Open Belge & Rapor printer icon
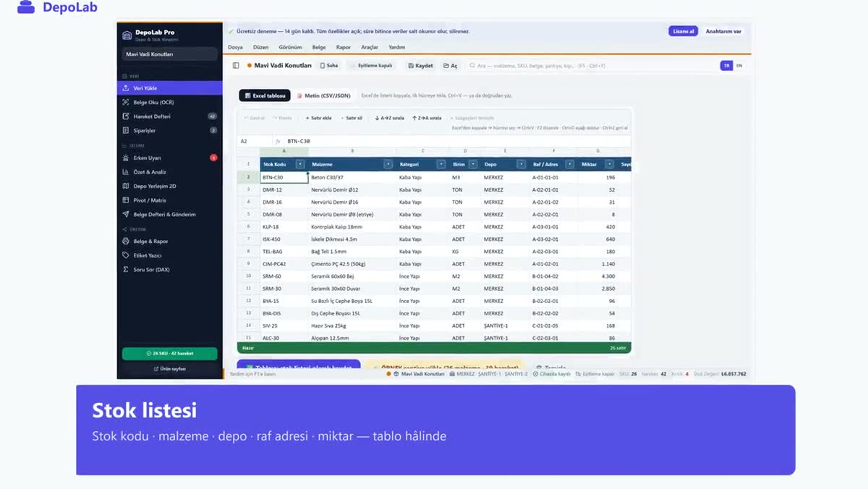This screenshot has width=868, height=489. tap(126, 242)
